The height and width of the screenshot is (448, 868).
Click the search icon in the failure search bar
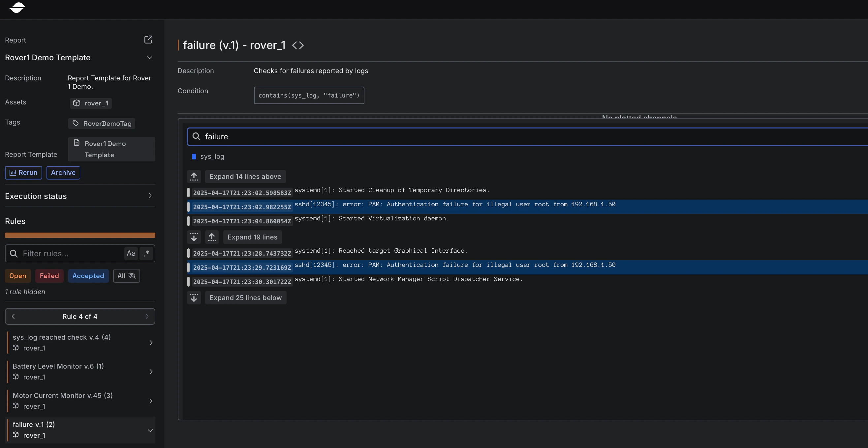click(196, 136)
